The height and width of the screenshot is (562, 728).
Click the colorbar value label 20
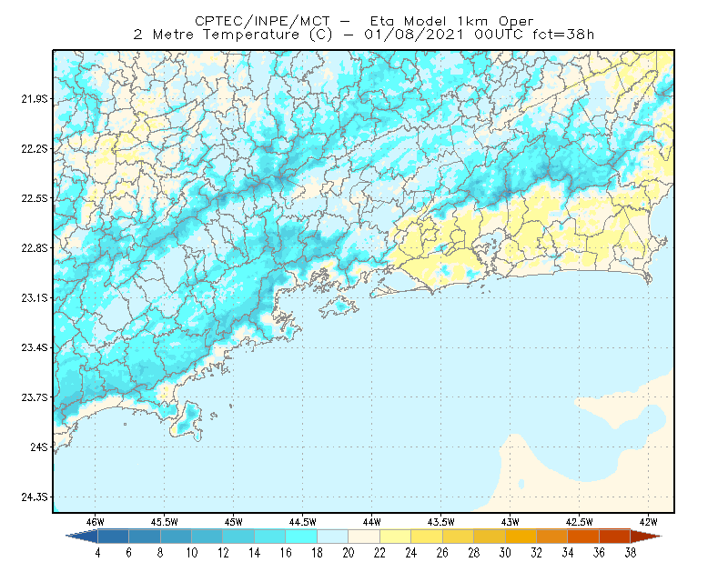tap(349, 553)
